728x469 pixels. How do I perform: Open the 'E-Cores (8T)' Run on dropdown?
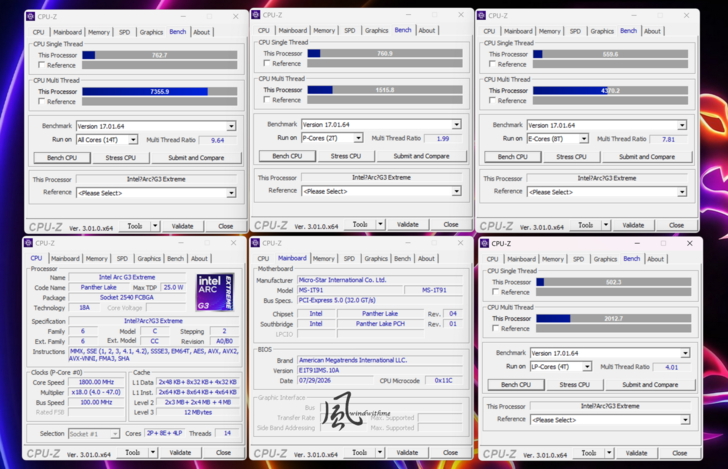click(x=558, y=138)
